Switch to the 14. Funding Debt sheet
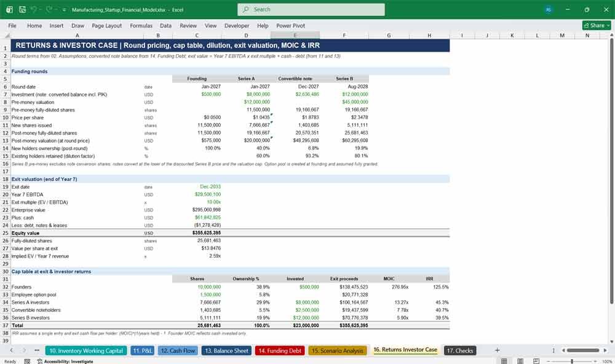The image size is (615, 364). (280, 350)
